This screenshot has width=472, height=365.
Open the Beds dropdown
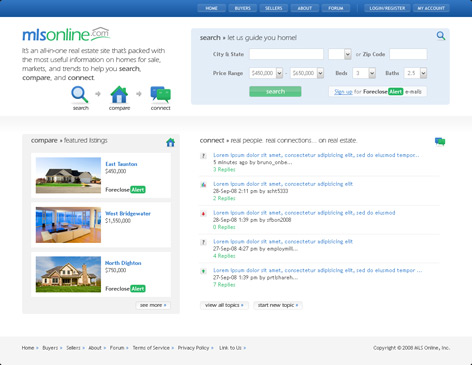tap(364, 73)
